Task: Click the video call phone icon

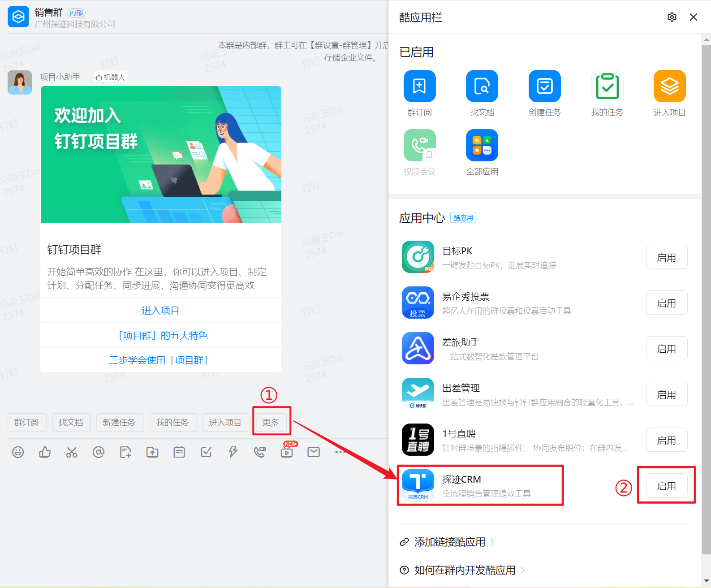Action: click(x=260, y=452)
